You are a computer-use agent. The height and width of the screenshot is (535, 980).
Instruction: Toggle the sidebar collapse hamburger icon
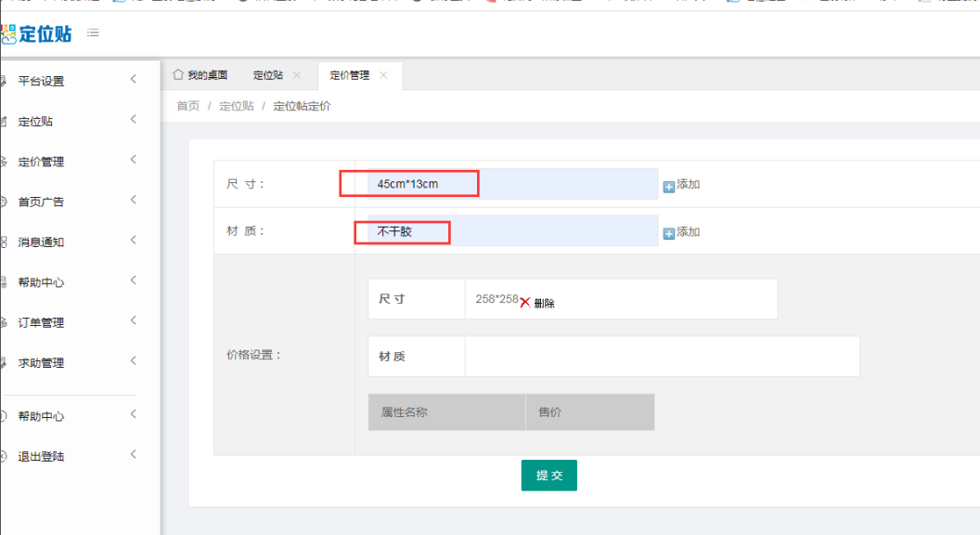(x=93, y=33)
